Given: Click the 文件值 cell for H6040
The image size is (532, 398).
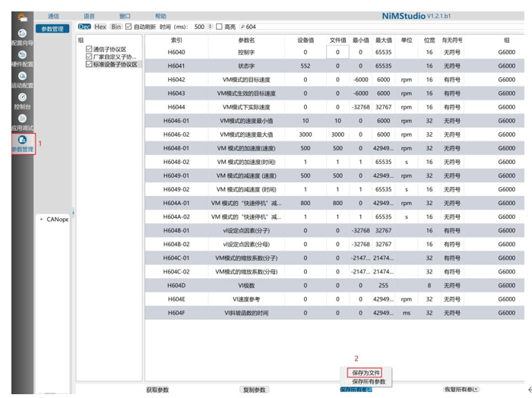Looking at the screenshot, I should coord(337,52).
